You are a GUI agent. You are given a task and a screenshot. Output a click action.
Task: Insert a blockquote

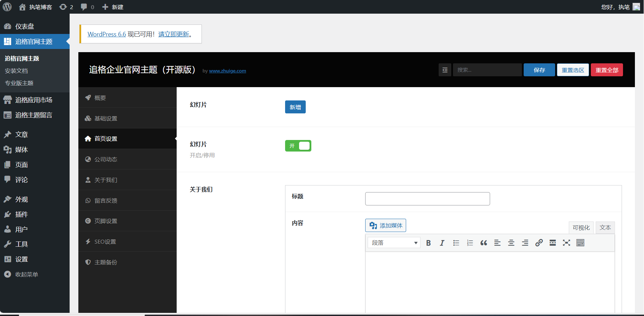484,243
